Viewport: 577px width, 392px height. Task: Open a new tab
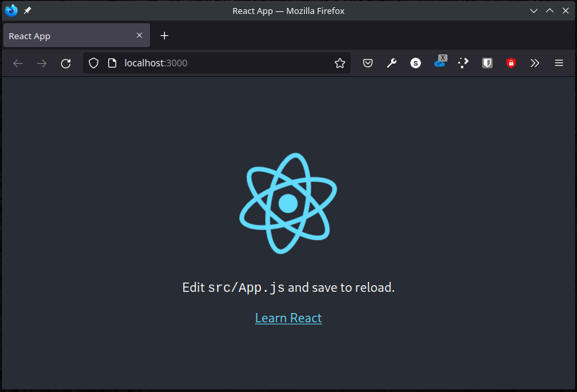pos(165,36)
